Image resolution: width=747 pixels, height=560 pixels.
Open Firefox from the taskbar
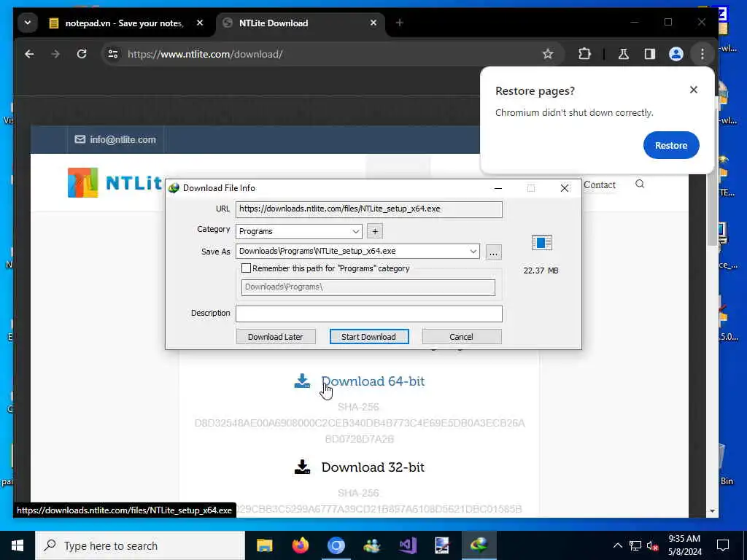300,545
